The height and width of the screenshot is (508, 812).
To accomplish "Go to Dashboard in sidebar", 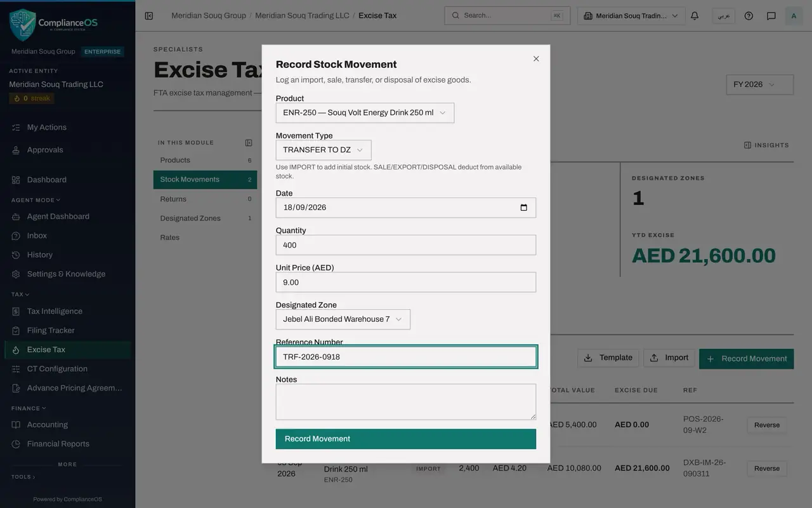I will [67, 180].
